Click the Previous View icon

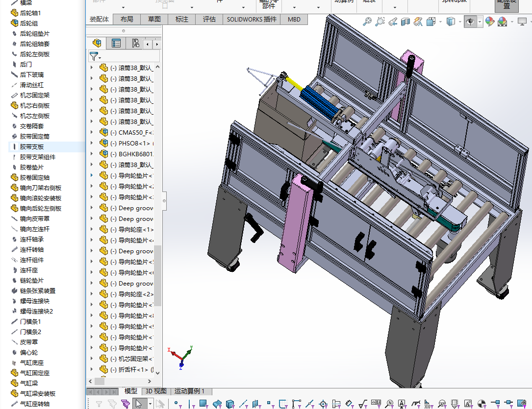coord(393,22)
